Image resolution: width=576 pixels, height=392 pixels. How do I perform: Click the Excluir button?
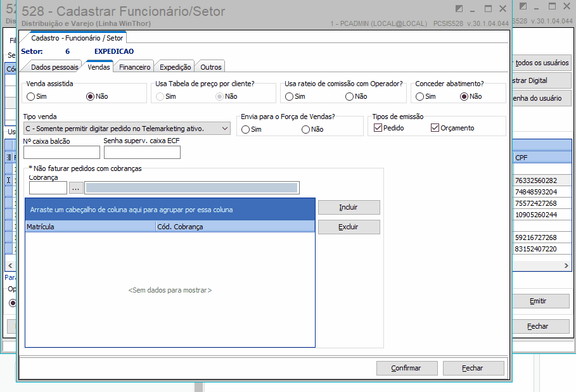tap(349, 227)
